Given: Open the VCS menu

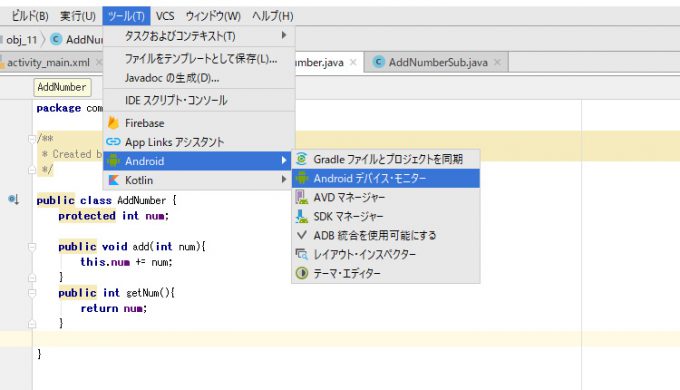Looking at the screenshot, I should (x=165, y=16).
